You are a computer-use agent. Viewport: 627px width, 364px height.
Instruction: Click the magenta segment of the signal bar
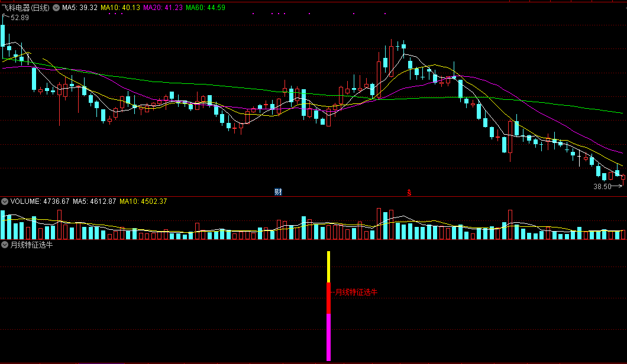(x=329, y=337)
